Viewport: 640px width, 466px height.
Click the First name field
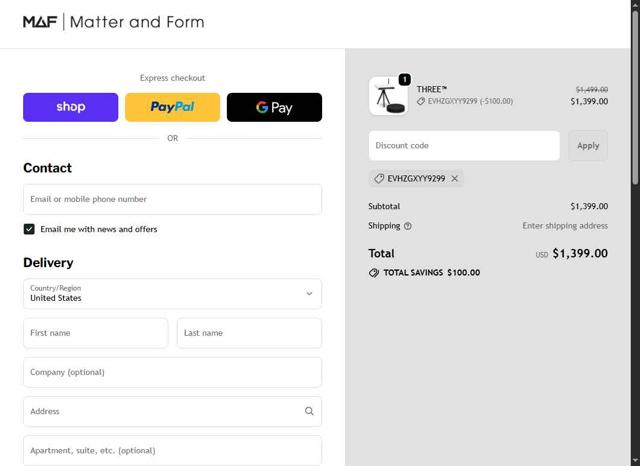(x=95, y=333)
